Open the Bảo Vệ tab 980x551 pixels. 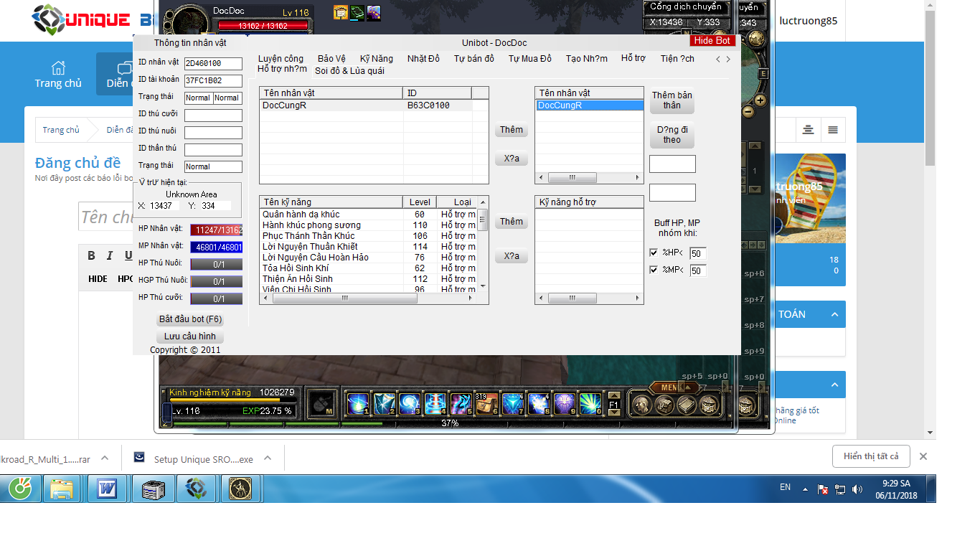click(331, 59)
